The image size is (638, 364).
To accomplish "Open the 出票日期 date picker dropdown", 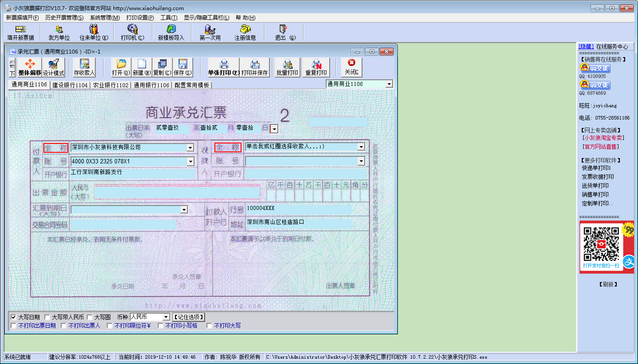I will pos(274,128).
